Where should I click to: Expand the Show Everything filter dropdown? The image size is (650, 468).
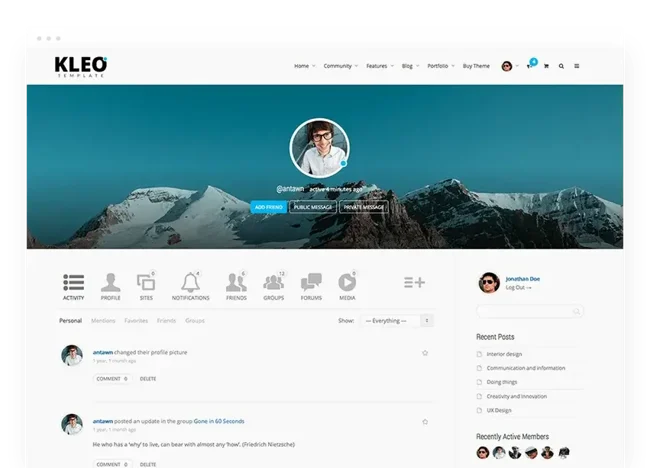tap(398, 321)
